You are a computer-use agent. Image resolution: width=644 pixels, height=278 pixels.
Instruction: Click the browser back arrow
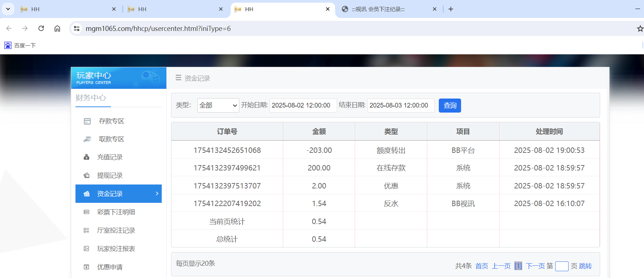(x=9, y=28)
